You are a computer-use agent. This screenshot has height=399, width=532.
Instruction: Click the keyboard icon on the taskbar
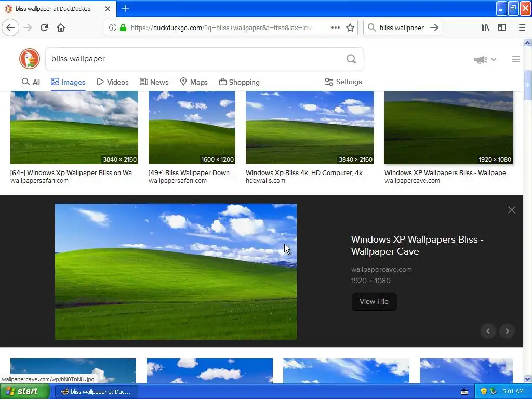464,392
